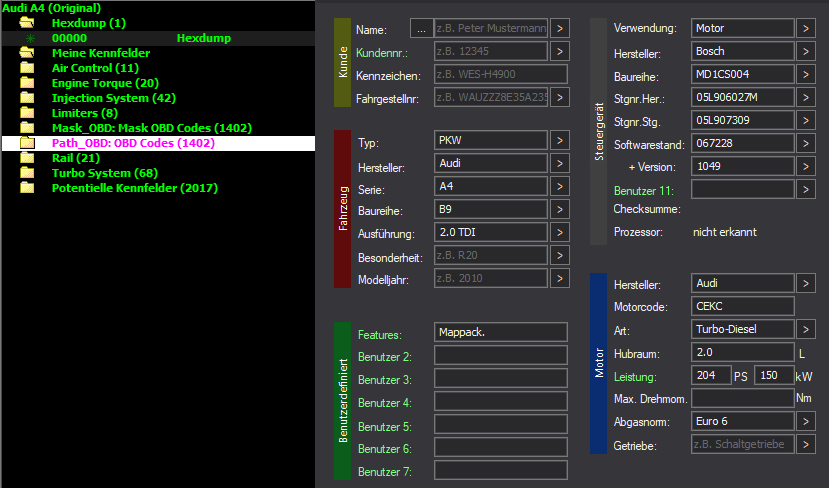Screen dimensions: 829x488
Task: Open the Ausführung 2.0 TDI arrow
Action: (560, 232)
